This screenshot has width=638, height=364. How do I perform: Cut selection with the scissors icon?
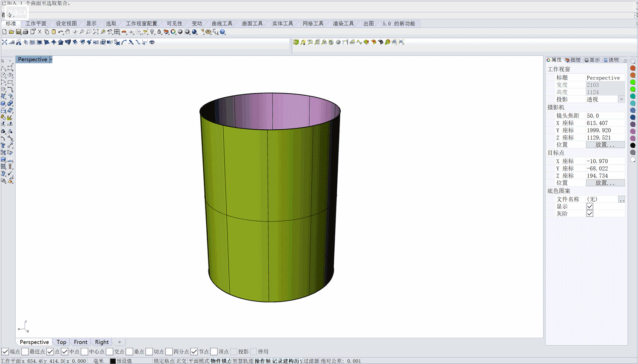[40, 32]
